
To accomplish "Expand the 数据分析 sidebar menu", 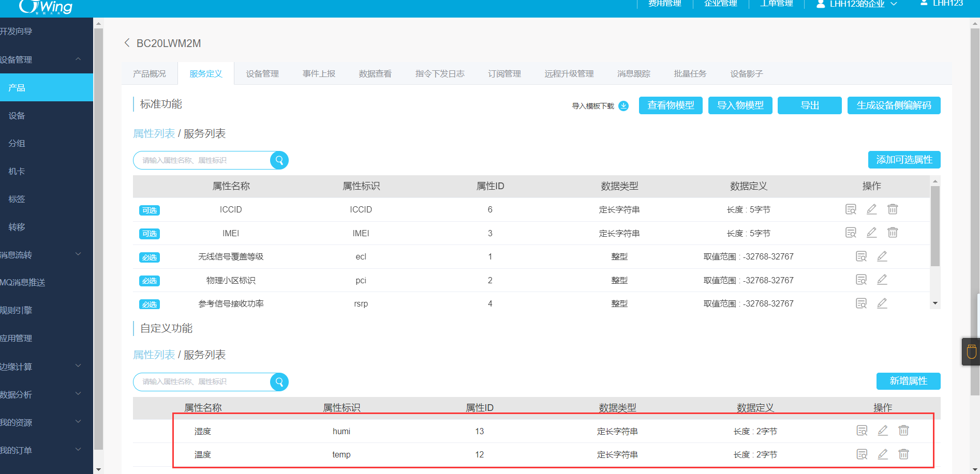I will [x=78, y=394].
